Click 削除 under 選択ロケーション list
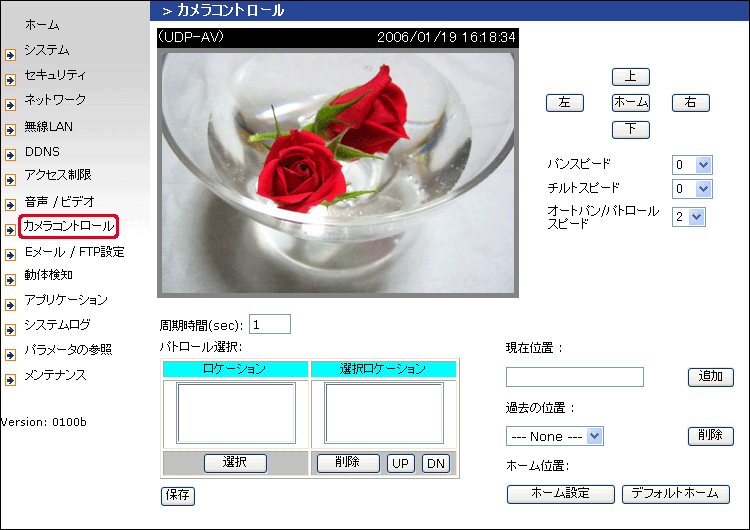 pos(348,463)
